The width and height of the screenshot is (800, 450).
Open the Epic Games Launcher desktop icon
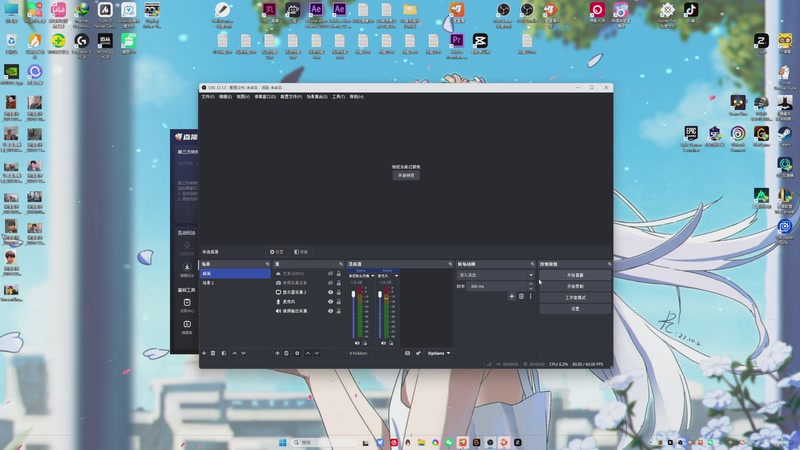point(691,139)
